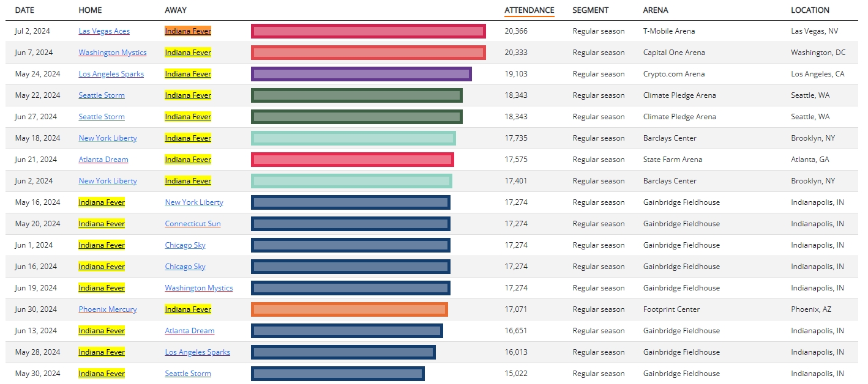This screenshot has width=868, height=384.
Task: Click the ARENA column header
Action: point(656,10)
